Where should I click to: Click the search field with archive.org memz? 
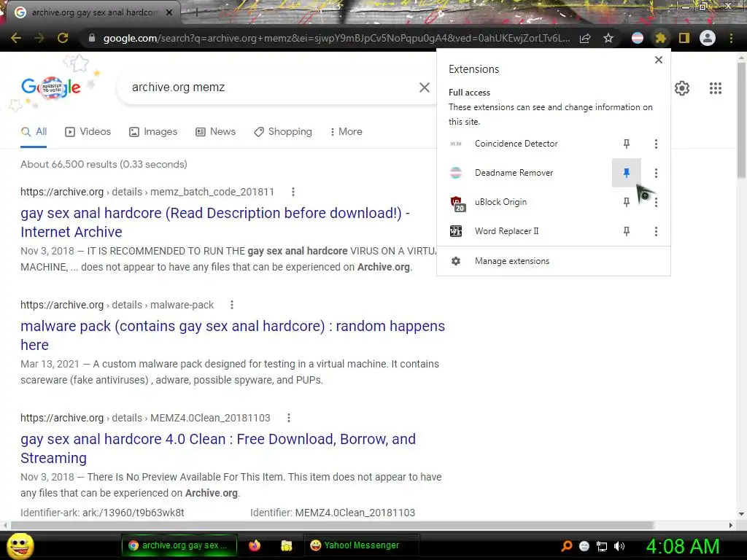click(x=267, y=87)
